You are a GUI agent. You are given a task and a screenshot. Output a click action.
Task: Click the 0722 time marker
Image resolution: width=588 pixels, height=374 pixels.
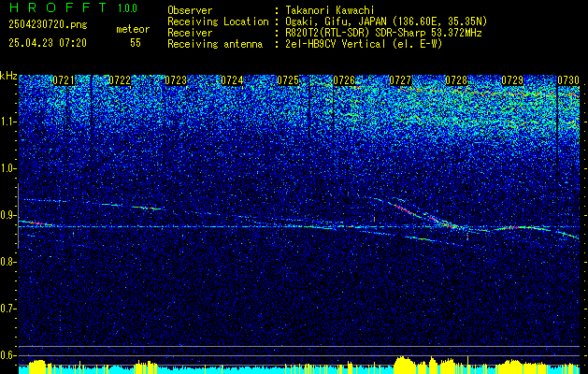point(120,80)
